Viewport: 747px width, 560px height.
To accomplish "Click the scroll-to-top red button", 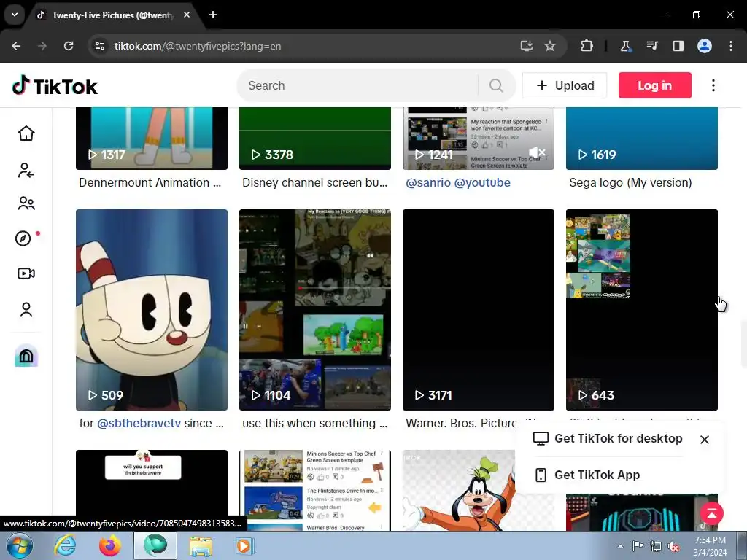I will point(712,513).
